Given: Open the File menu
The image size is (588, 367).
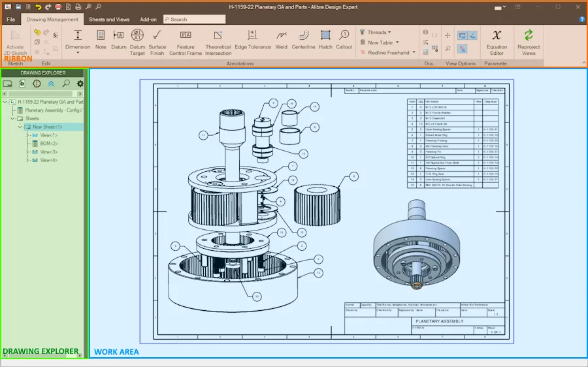Looking at the screenshot, I should click(x=11, y=19).
